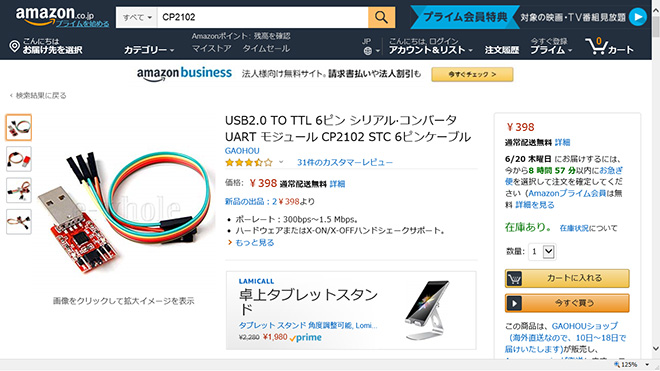
Task: Expand the star rating breakdown chevron
Action: tap(281, 162)
